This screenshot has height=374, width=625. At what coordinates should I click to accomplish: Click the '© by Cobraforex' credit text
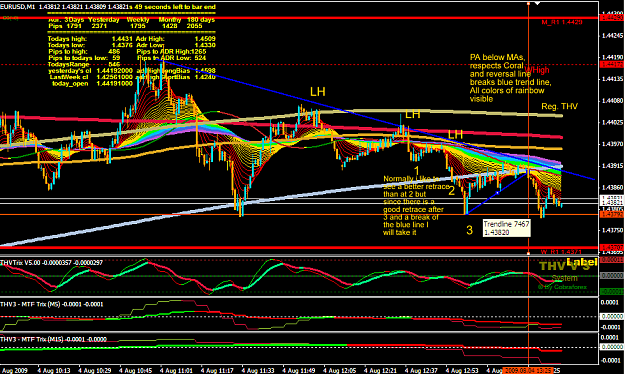tap(562, 287)
